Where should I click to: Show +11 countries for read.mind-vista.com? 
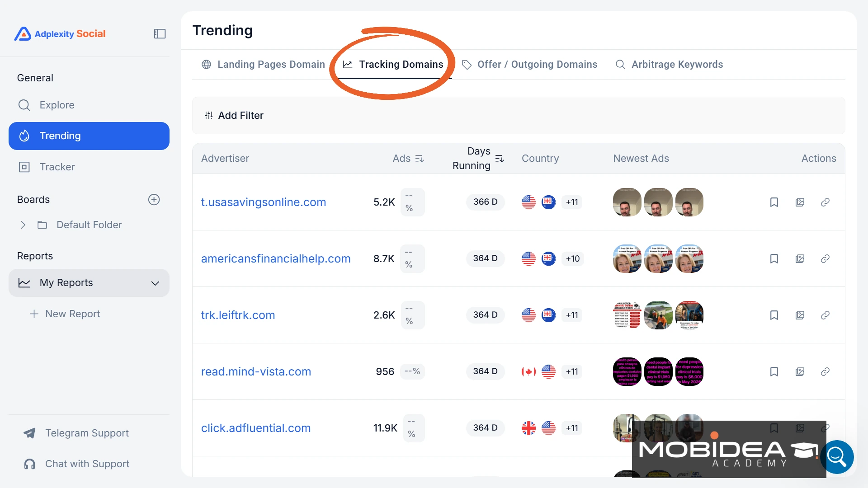click(572, 371)
